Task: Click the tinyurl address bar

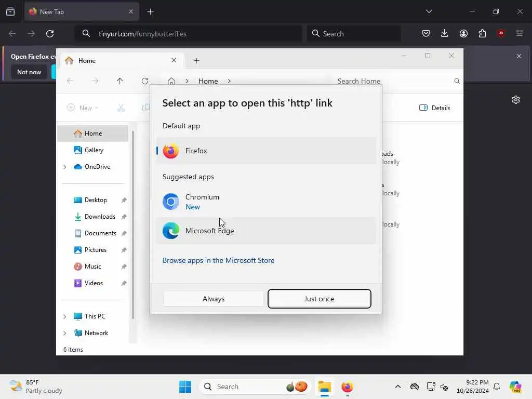Action: click(x=188, y=34)
